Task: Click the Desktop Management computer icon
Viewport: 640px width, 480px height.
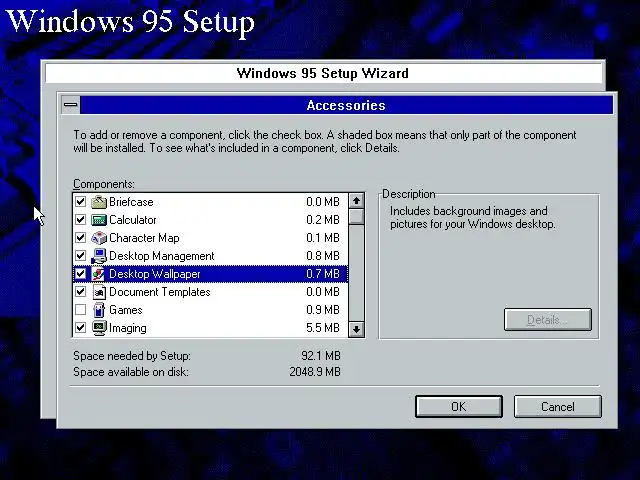Action: click(x=99, y=256)
